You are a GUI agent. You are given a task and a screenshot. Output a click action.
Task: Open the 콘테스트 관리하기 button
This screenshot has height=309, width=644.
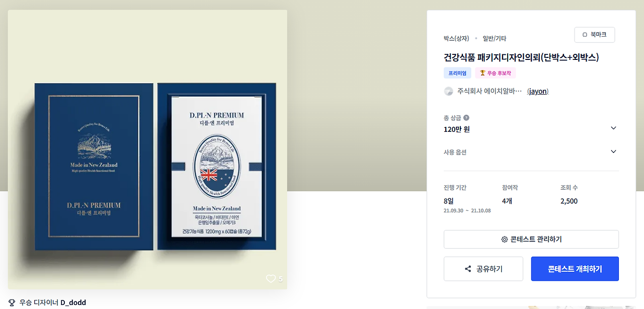(531, 239)
